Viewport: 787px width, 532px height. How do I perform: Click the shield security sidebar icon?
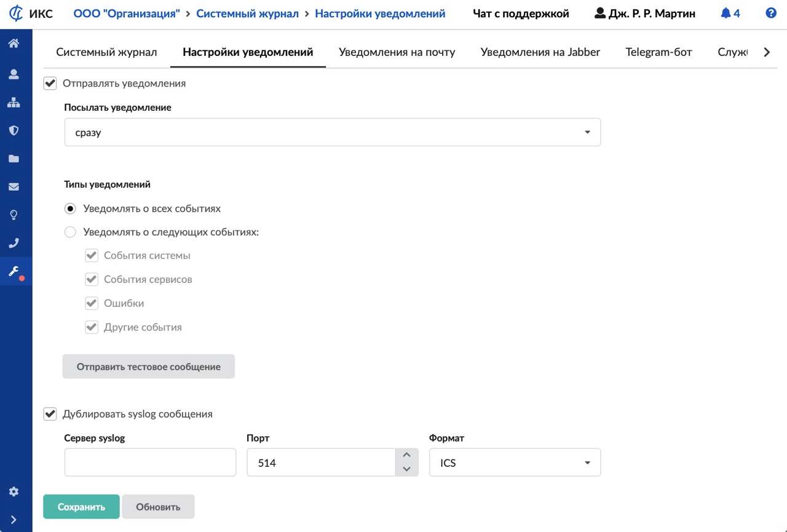coord(14,130)
